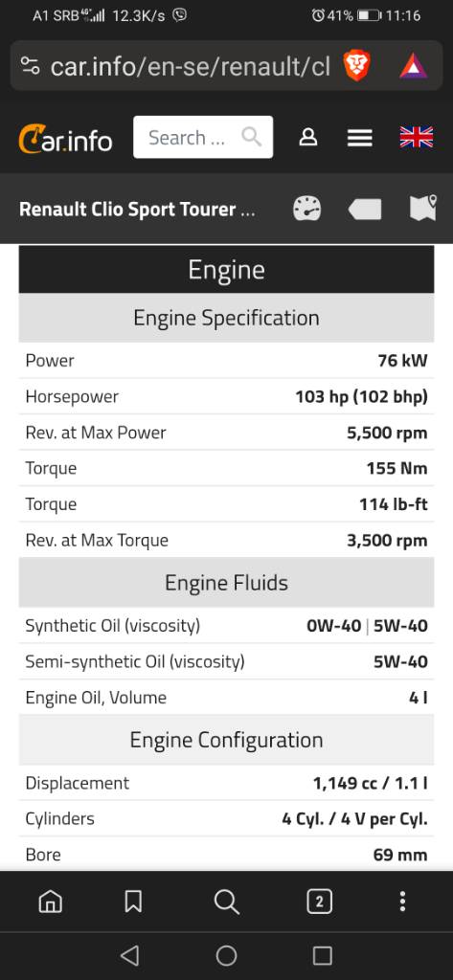Open the hamburger menu

(x=360, y=138)
